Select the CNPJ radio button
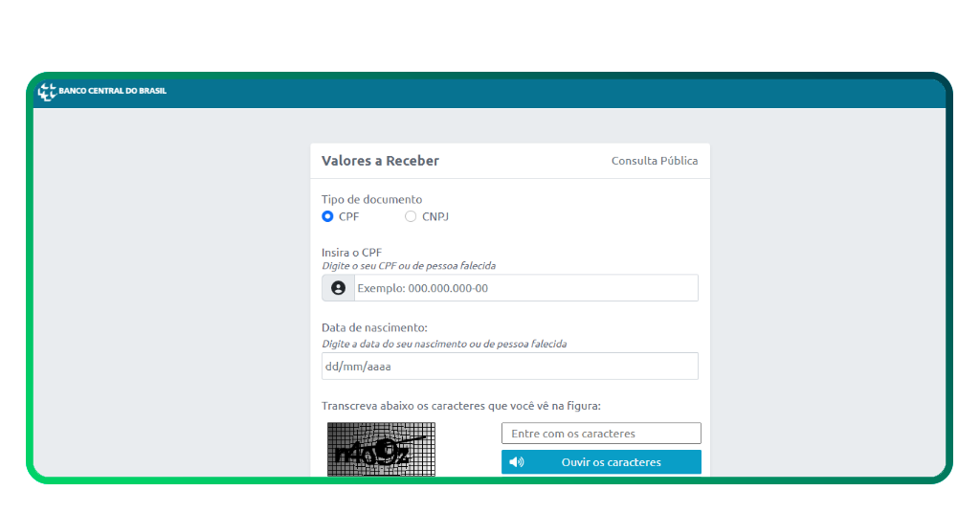 pos(411,216)
